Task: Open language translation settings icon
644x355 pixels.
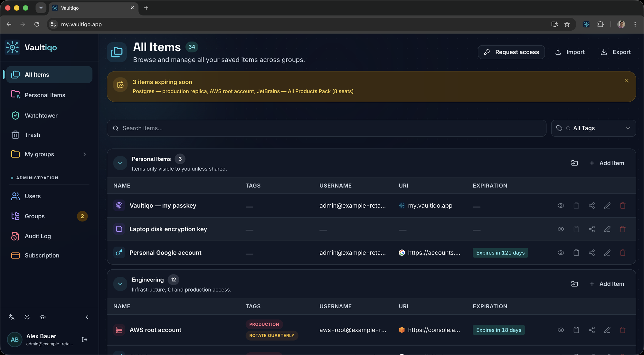Action: pyautogui.click(x=12, y=317)
